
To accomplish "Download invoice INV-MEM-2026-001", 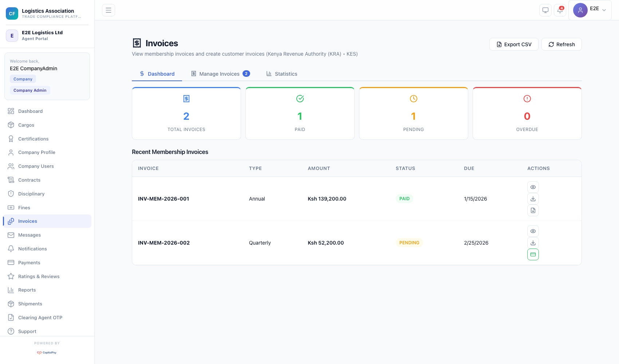I will tap(533, 199).
